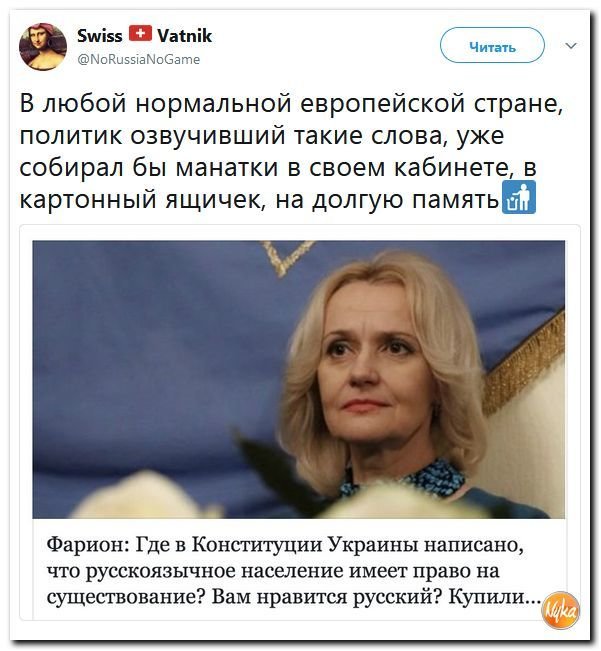
Task: Click tweet line политик озвучивший такие слова
Action: pos(262,136)
